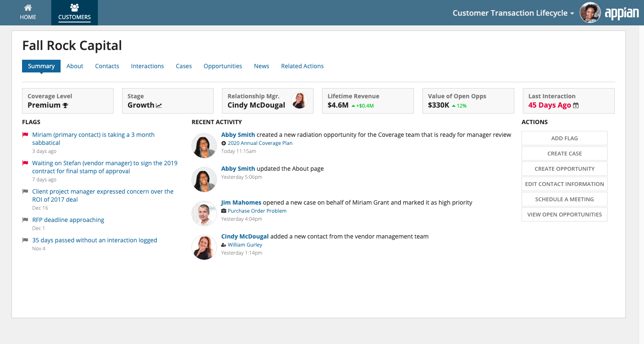
Task: Open the Opportunities tab
Action: [x=223, y=66]
